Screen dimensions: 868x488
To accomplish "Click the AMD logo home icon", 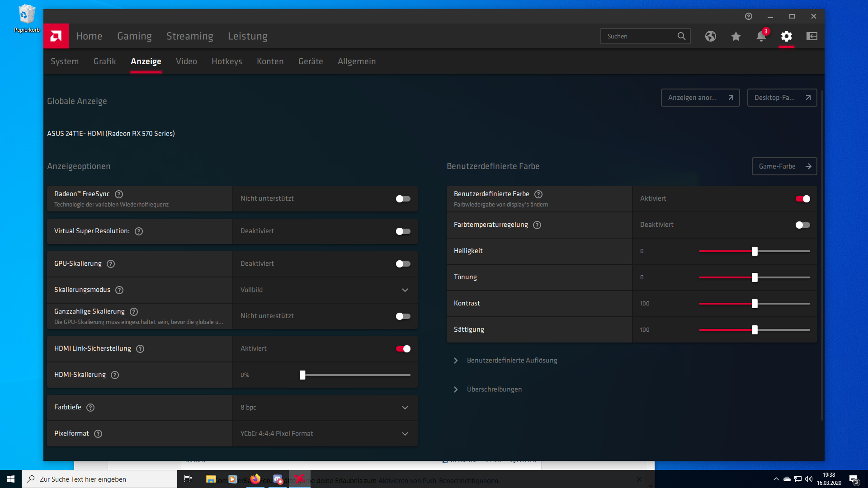I will 56,36.
